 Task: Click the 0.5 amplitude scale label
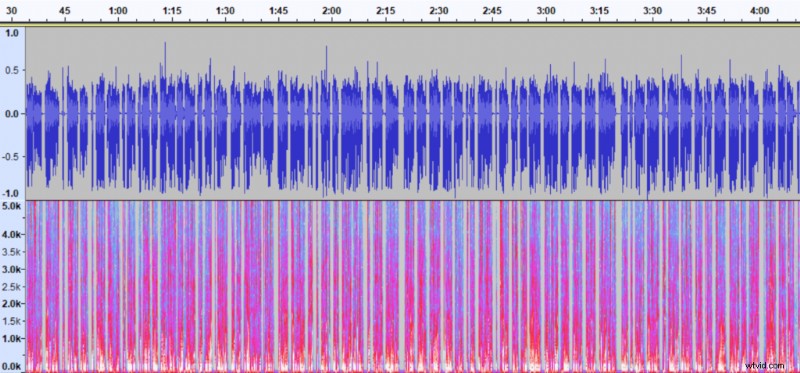pyautogui.click(x=11, y=70)
